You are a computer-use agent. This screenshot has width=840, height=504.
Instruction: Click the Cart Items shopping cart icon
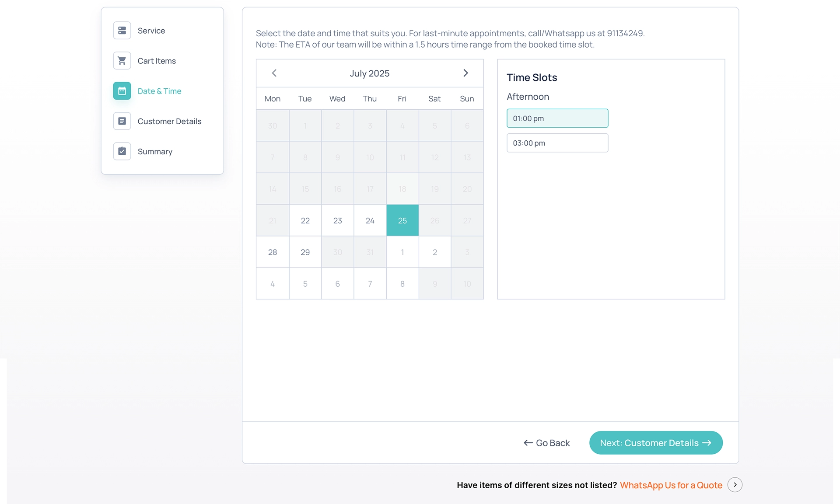click(122, 61)
